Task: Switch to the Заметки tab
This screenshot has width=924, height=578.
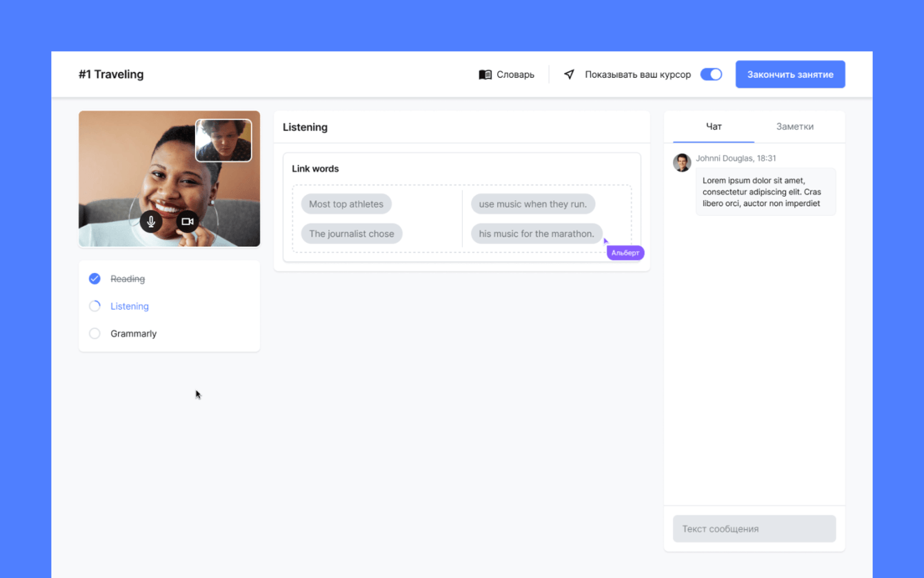Action: coord(795,127)
